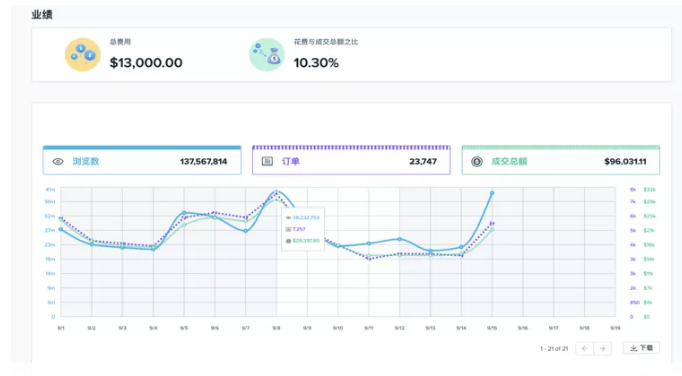This screenshot has width=682, height=376.
Task: Click the 1 - 21 of 21 pagination text
Action: pyautogui.click(x=554, y=349)
